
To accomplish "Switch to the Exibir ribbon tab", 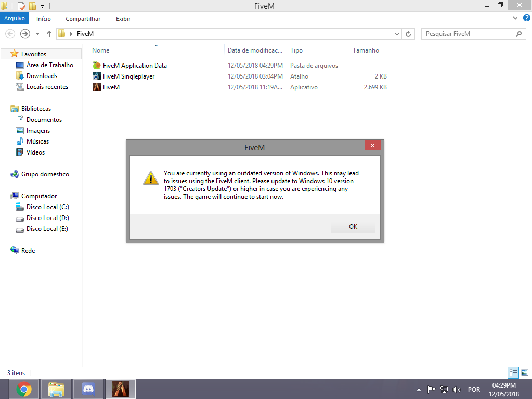I will tap(123, 19).
